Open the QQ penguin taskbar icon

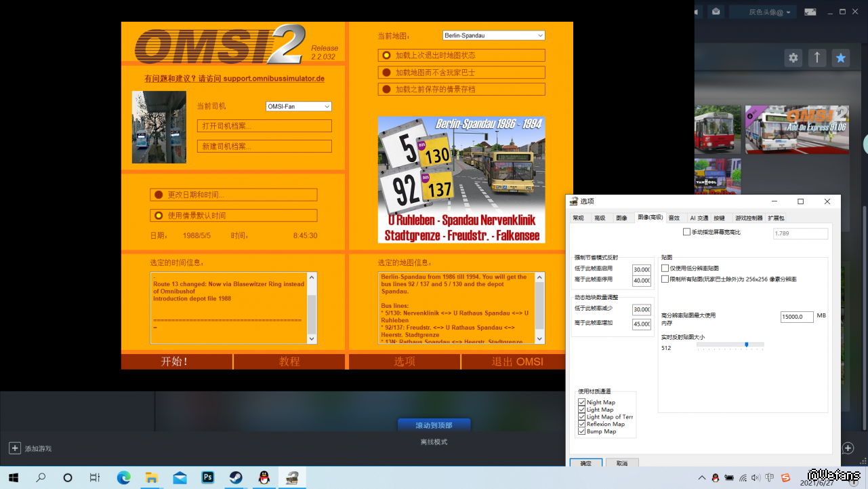coord(264,477)
